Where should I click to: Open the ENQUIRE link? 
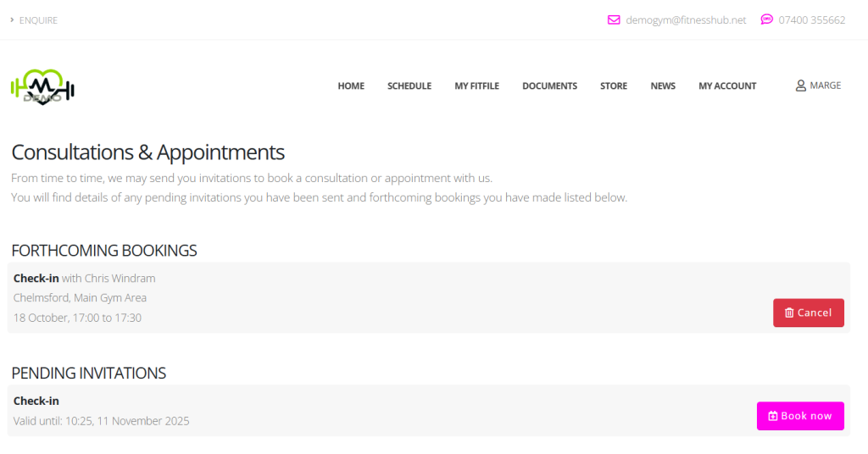coord(38,20)
